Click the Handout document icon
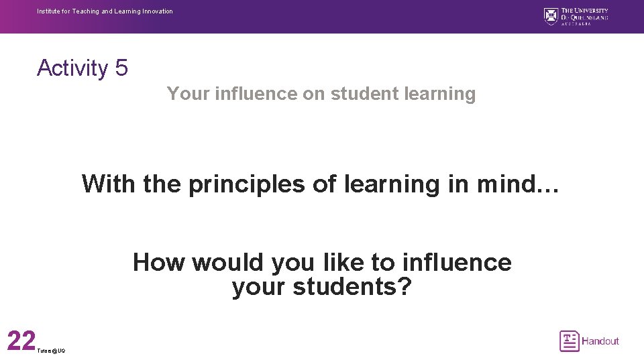The width and height of the screenshot is (644, 362). (x=570, y=341)
